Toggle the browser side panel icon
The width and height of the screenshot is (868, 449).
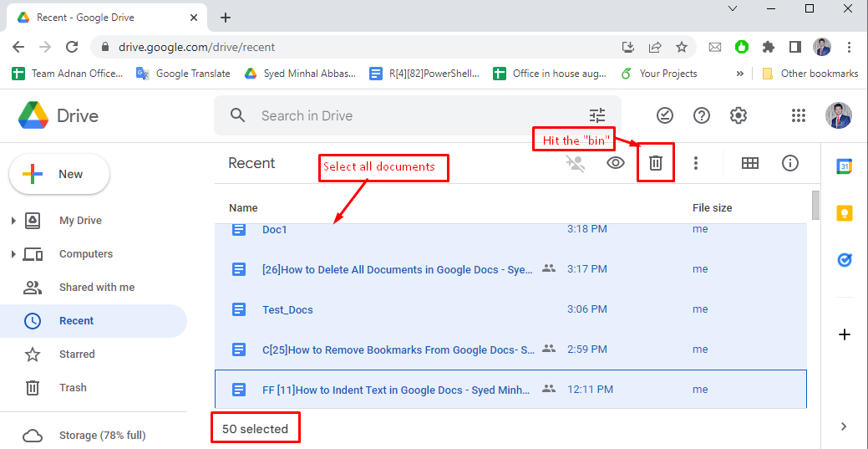click(x=795, y=47)
